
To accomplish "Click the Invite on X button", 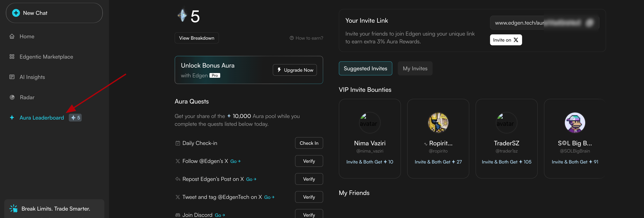I will click(506, 40).
